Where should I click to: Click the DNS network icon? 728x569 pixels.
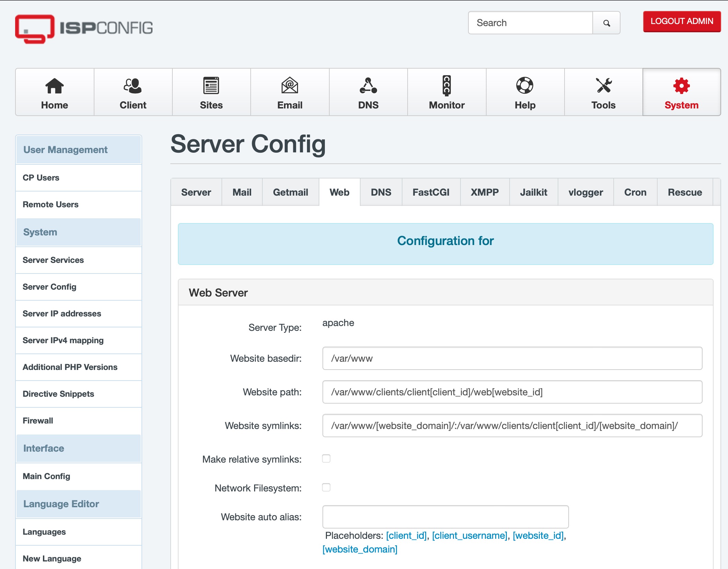(x=368, y=86)
